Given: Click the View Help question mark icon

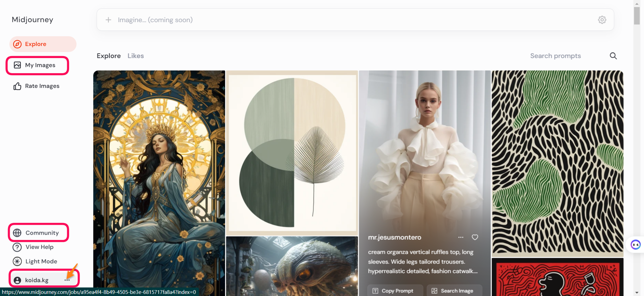Looking at the screenshot, I should 17,247.
